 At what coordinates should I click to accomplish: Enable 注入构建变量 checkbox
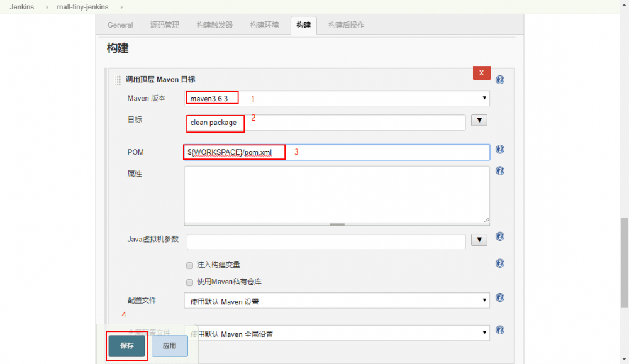189,265
